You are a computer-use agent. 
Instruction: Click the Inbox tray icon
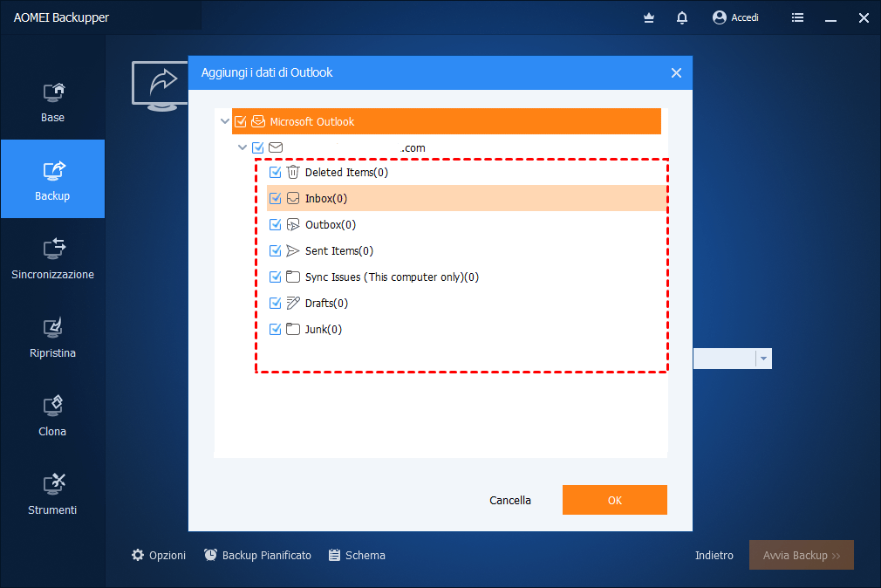293,198
